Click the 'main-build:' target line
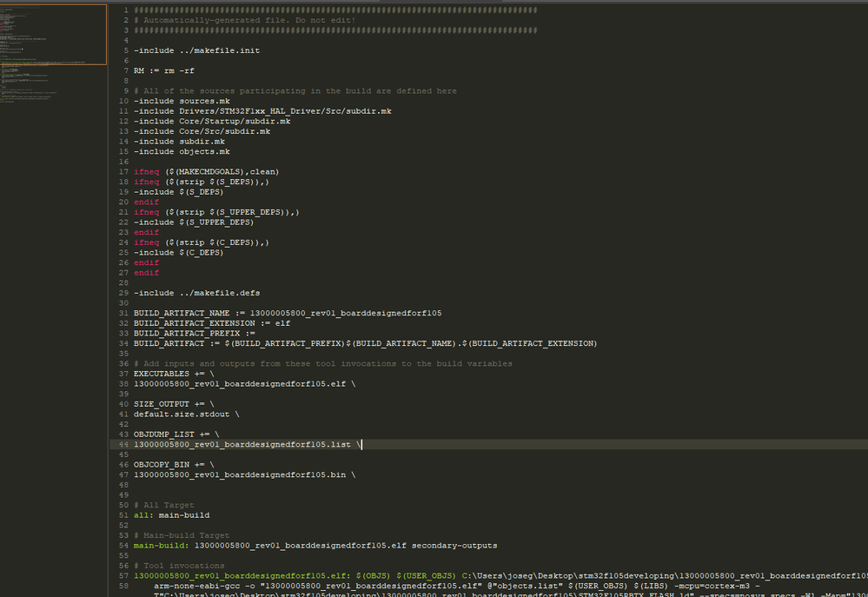The width and height of the screenshot is (868, 597). (x=315, y=546)
